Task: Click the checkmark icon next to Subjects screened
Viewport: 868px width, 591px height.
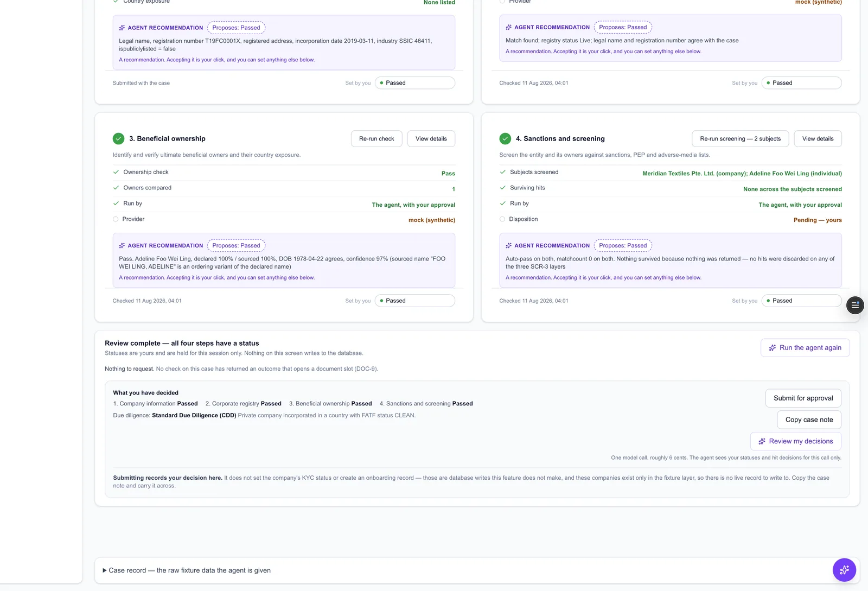Action: [x=502, y=172]
